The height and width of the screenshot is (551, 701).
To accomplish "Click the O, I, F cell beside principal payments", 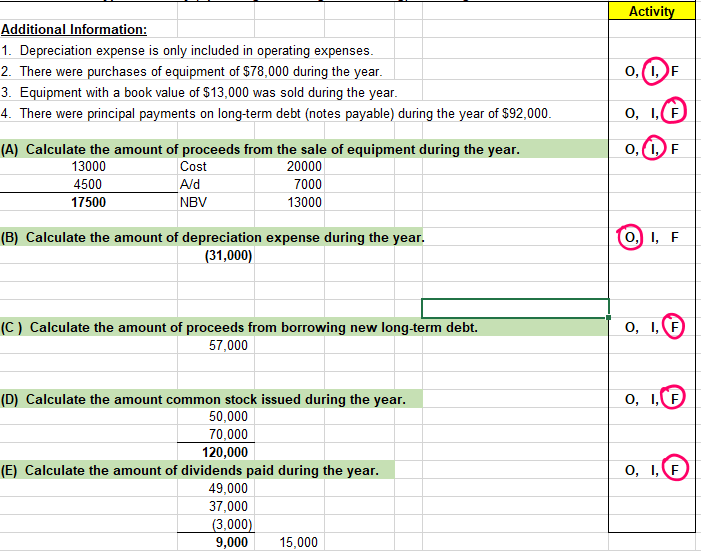I will [652, 113].
